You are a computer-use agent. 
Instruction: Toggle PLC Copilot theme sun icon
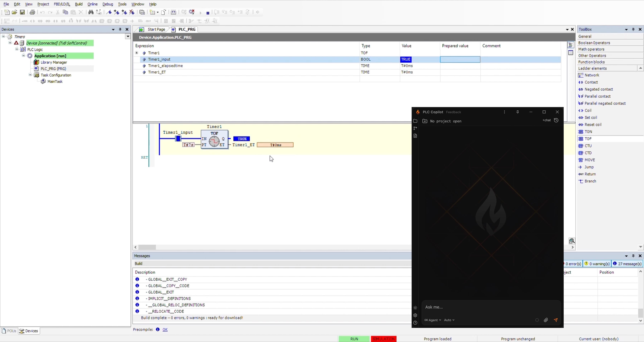415,308
